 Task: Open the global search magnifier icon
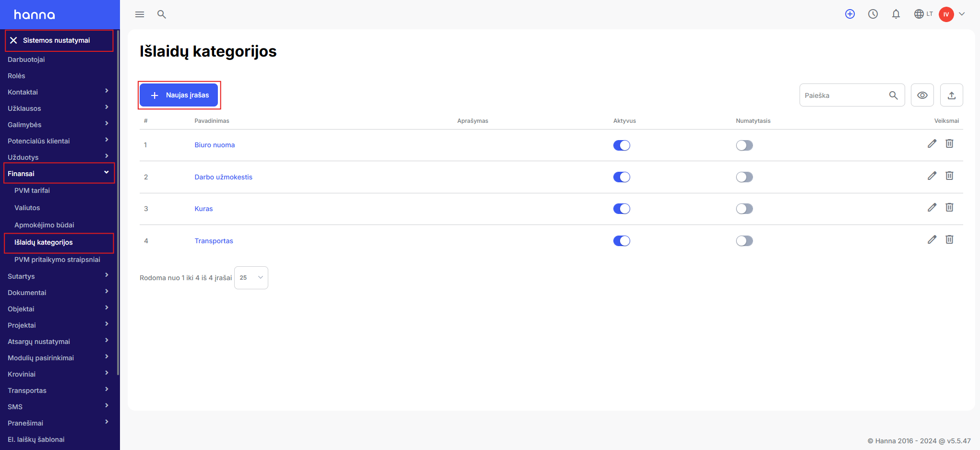(162, 14)
